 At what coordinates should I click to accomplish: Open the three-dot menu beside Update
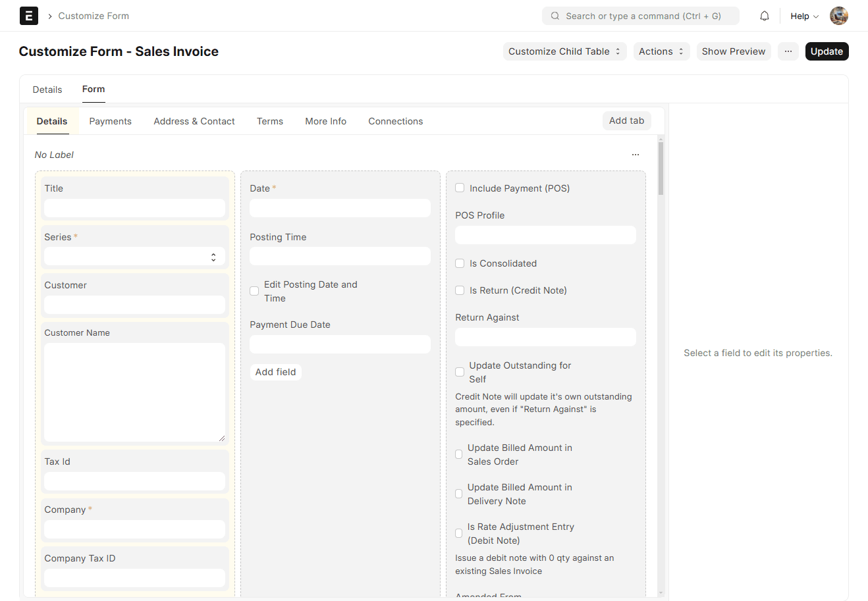(x=788, y=51)
